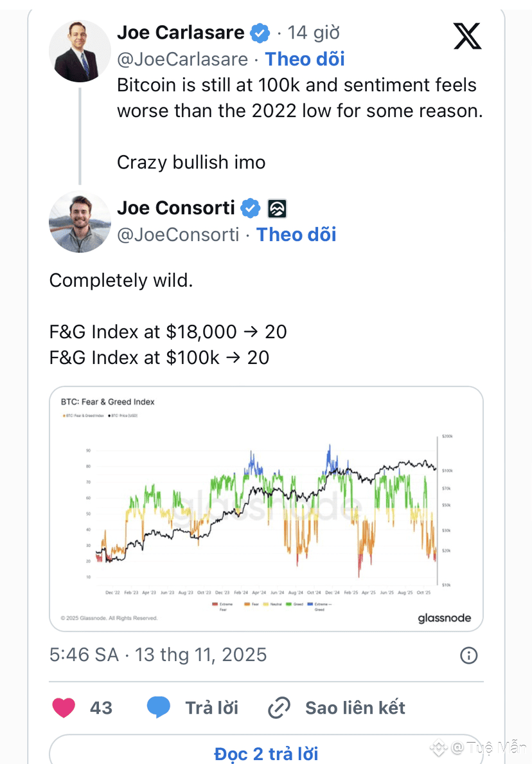Follow Joe Consorti via Theo dõi

[296, 235]
